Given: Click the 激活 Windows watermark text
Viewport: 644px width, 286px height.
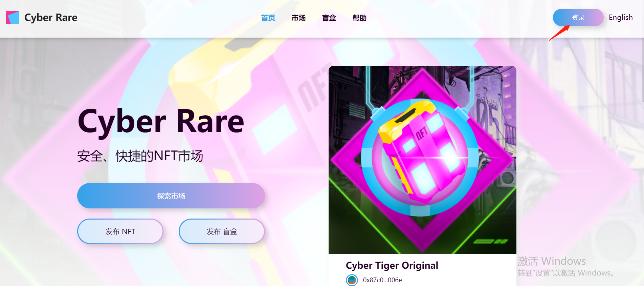Looking at the screenshot, I should (552, 261).
